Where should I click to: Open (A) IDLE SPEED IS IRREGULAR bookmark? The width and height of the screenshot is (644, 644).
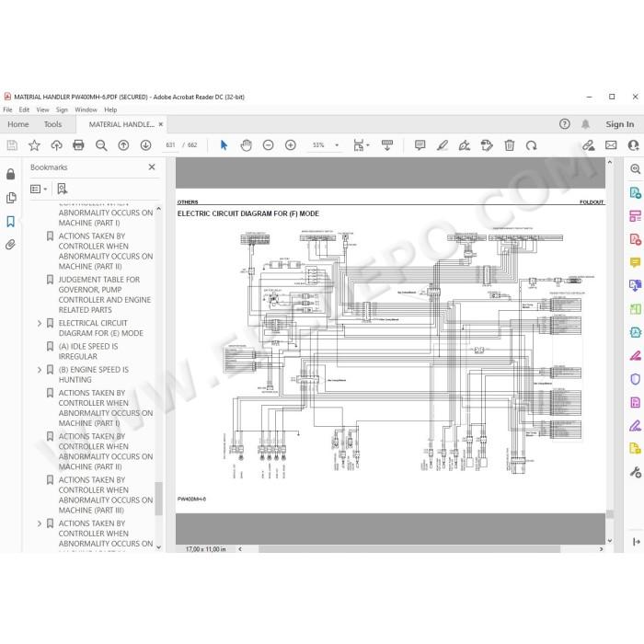88,351
